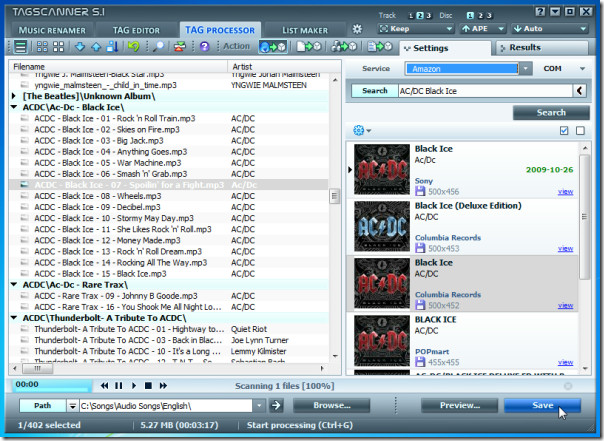The width and height of the screenshot is (604, 441).
Task: Switch to List Maker tab
Action: (x=305, y=30)
